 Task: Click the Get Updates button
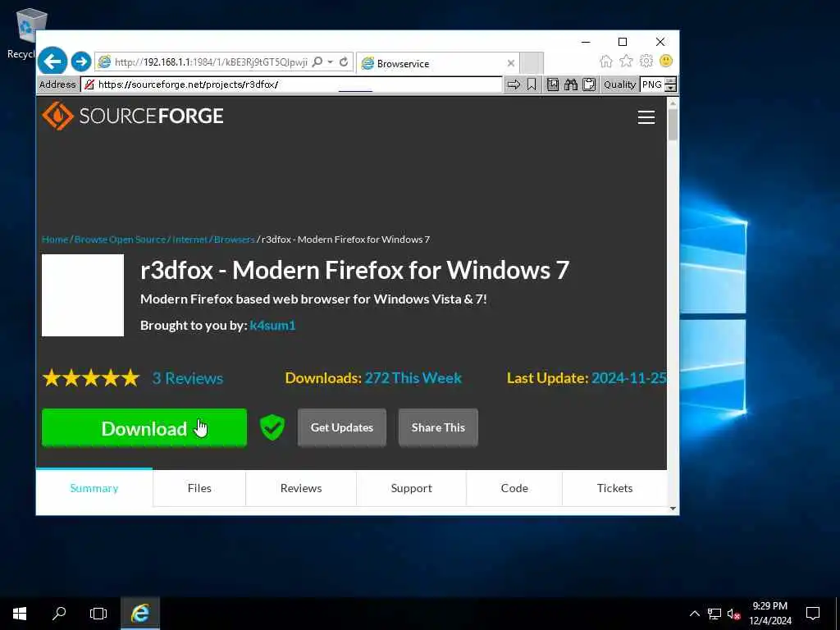342,427
